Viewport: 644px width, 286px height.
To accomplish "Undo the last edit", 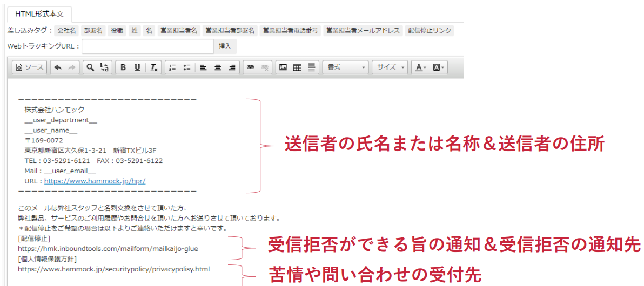I will (58, 67).
